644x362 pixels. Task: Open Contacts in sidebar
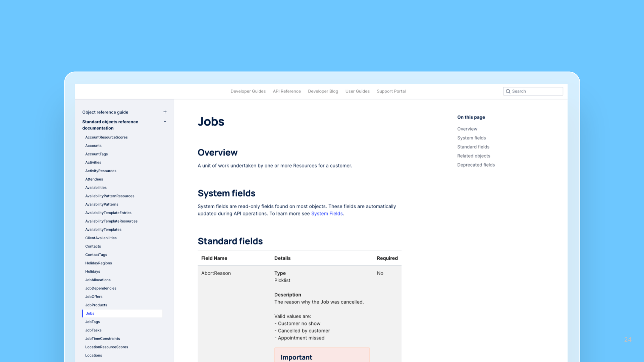[93, 246]
